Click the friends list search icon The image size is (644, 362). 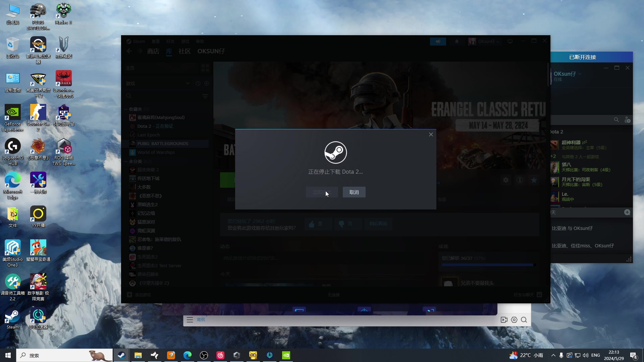(x=616, y=120)
